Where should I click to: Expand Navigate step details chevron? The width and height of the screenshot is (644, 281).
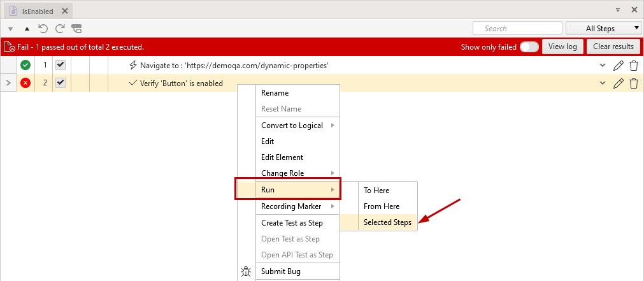[x=603, y=66]
